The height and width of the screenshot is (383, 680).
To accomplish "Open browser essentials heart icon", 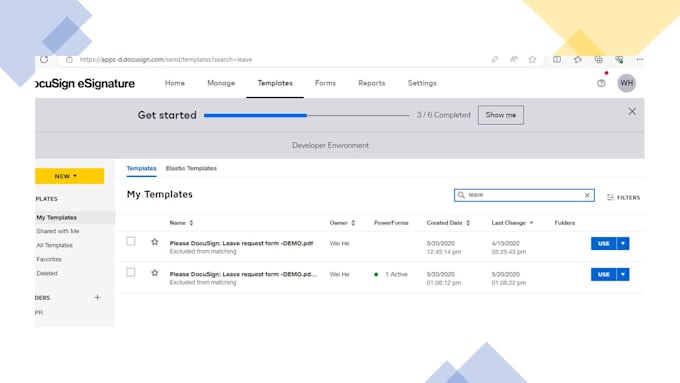I will pos(619,59).
